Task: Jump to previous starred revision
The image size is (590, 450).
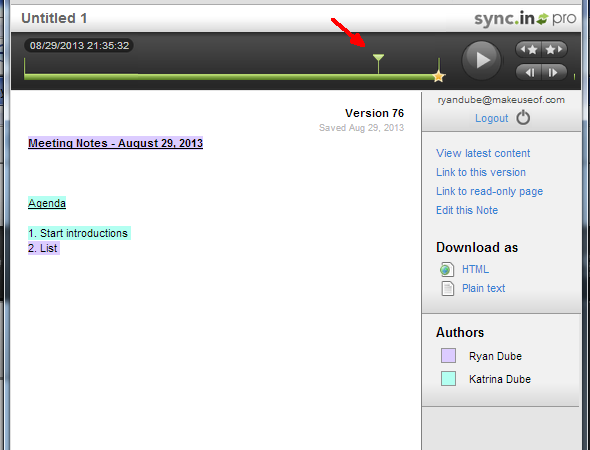Action: pos(528,49)
